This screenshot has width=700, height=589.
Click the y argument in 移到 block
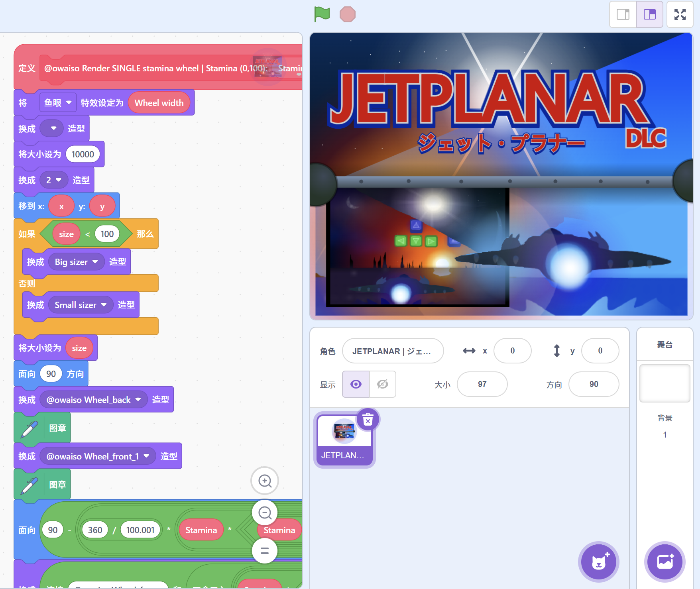pos(102,206)
